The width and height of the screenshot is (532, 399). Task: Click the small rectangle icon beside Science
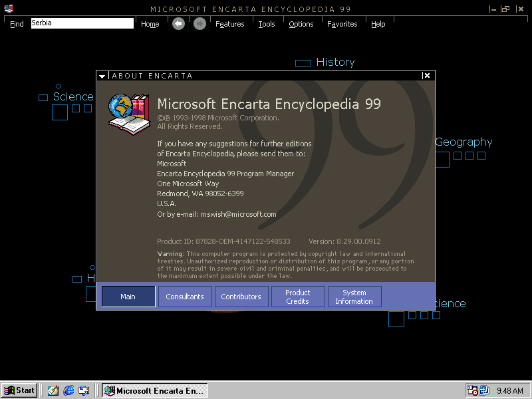(43, 98)
